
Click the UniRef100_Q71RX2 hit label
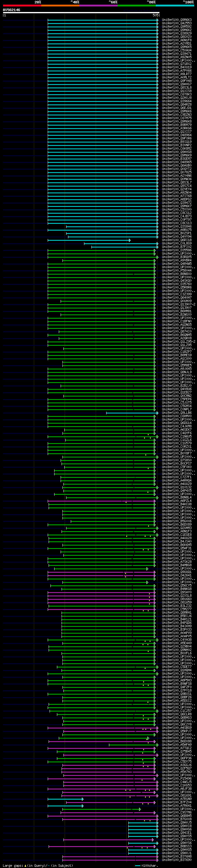point(176,64)
